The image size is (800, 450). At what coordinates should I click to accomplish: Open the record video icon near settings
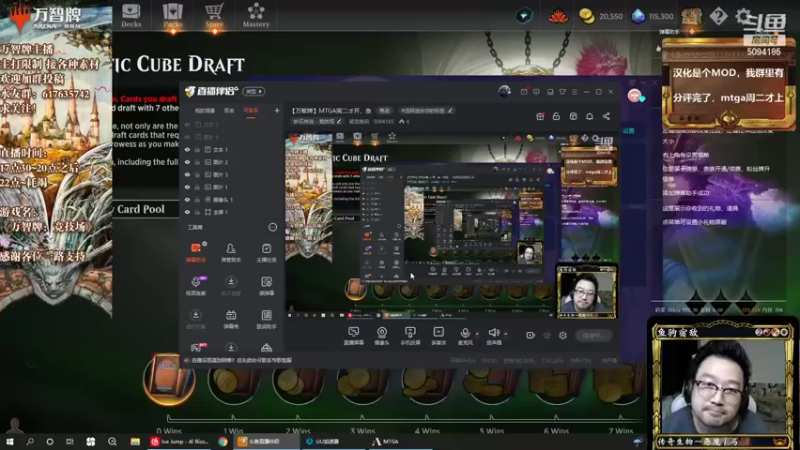click(530, 335)
